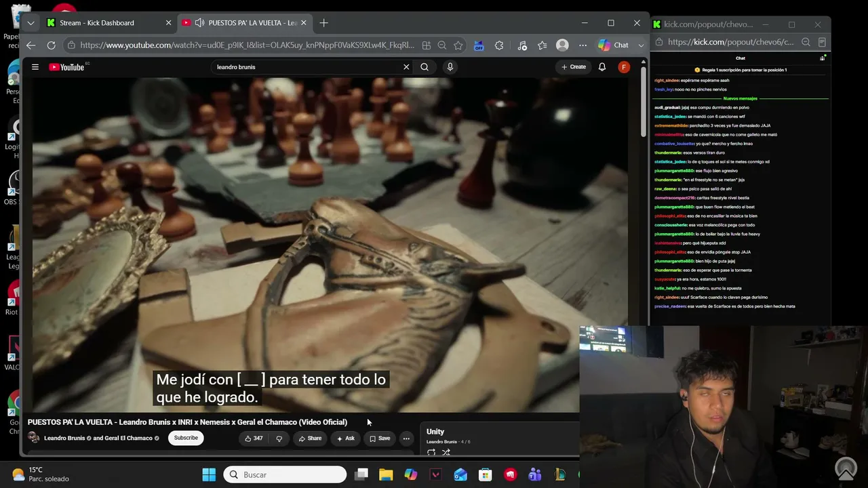
Task: Open Geral El Chamaco channel link
Action: pyautogui.click(x=128, y=439)
